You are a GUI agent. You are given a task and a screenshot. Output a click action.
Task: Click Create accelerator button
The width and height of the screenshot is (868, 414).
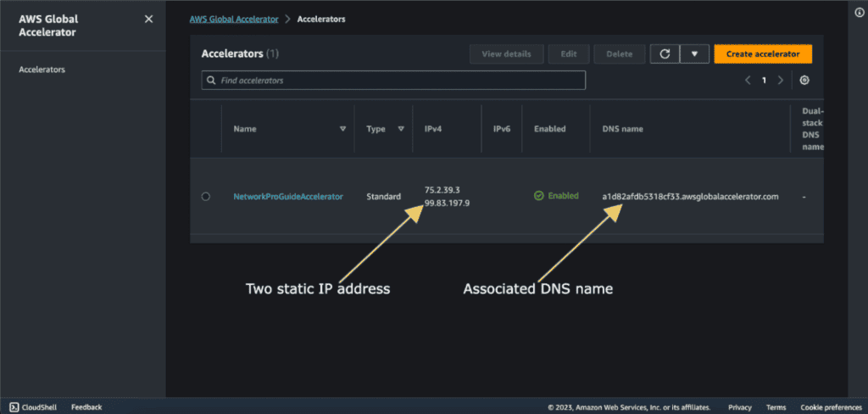763,54
